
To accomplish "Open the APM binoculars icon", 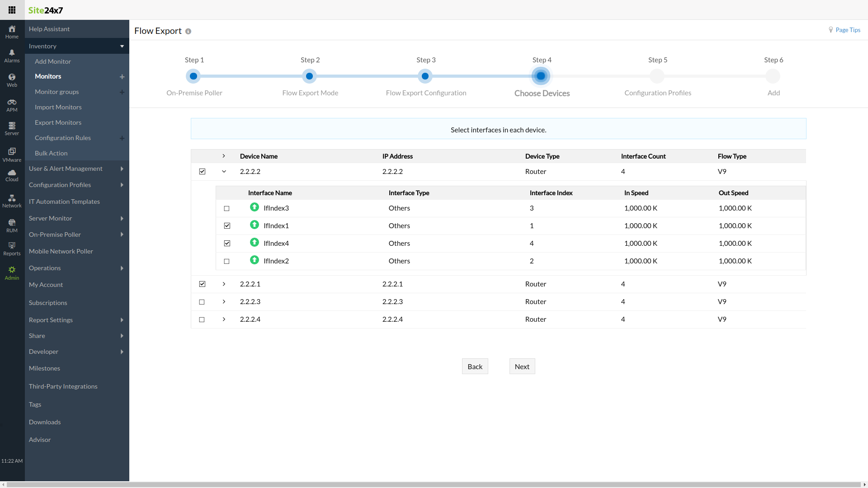I will coord(12,105).
